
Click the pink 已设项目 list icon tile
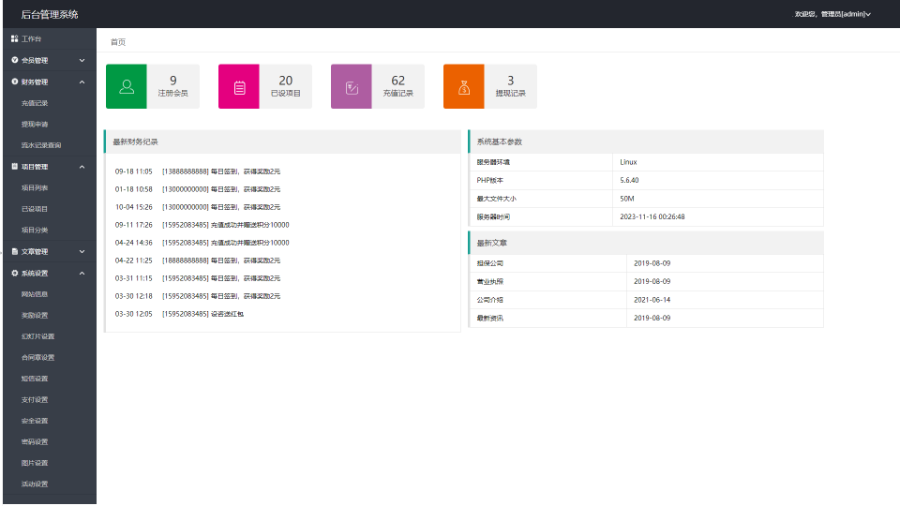tap(239, 87)
